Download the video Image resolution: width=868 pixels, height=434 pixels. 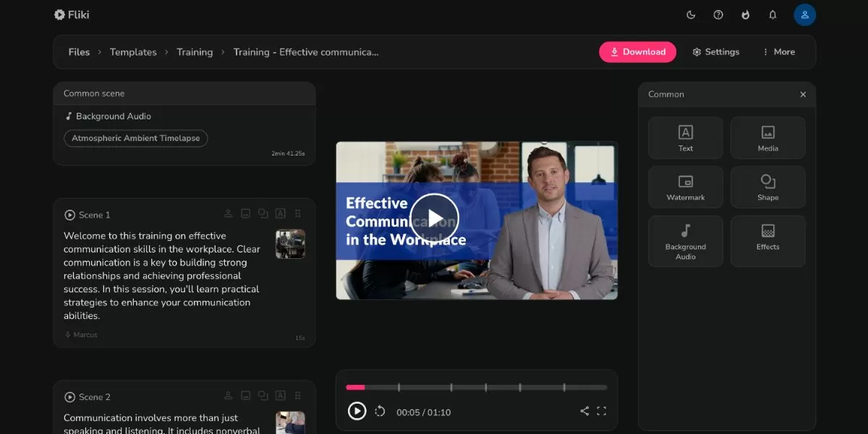point(637,52)
